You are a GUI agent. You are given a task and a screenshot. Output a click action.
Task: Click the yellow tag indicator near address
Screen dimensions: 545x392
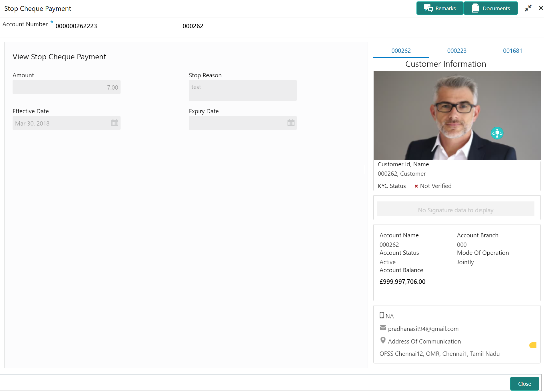(x=533, y=345)
